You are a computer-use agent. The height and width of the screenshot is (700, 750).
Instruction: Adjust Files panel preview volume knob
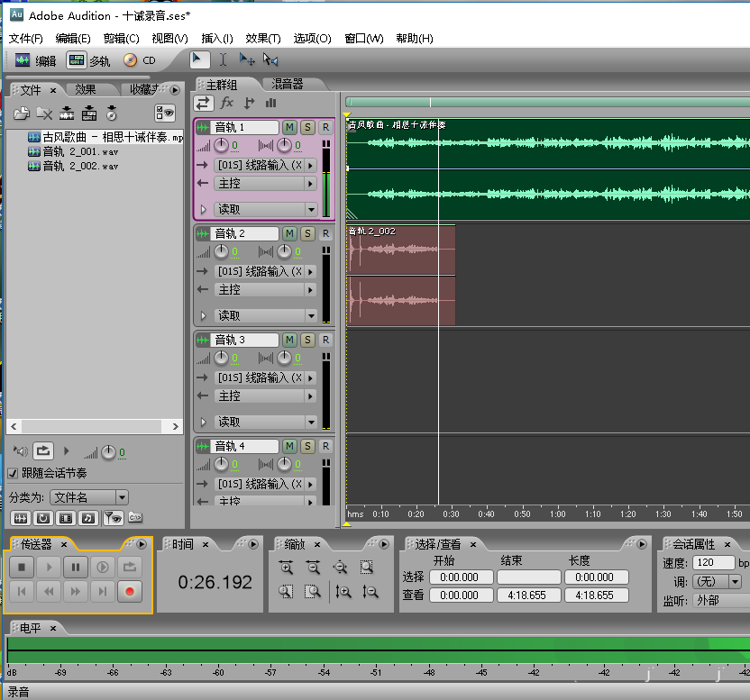[108, 452]
